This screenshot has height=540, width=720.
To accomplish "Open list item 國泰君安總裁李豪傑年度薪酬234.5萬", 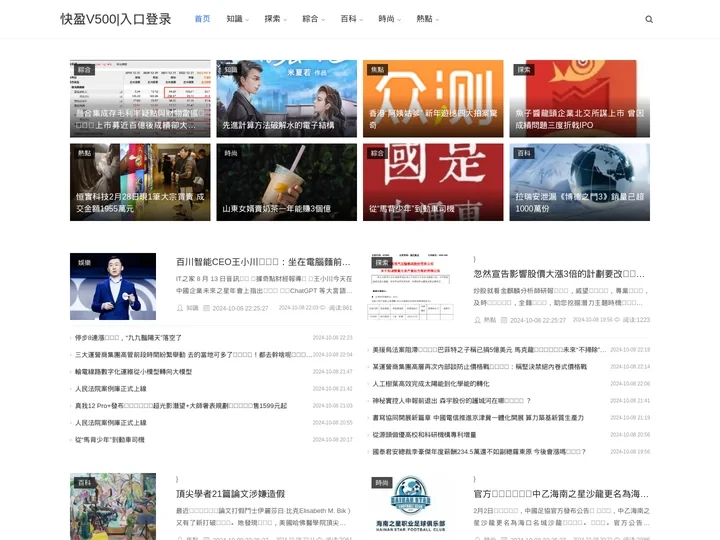I will point(479,451).
